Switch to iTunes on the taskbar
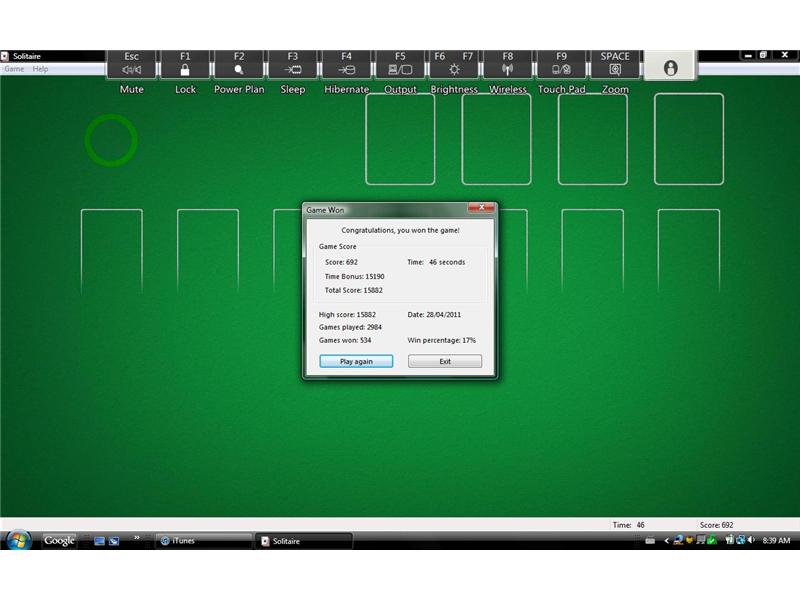The width and height of the screenshot is (800, 600). click(203, 541)
